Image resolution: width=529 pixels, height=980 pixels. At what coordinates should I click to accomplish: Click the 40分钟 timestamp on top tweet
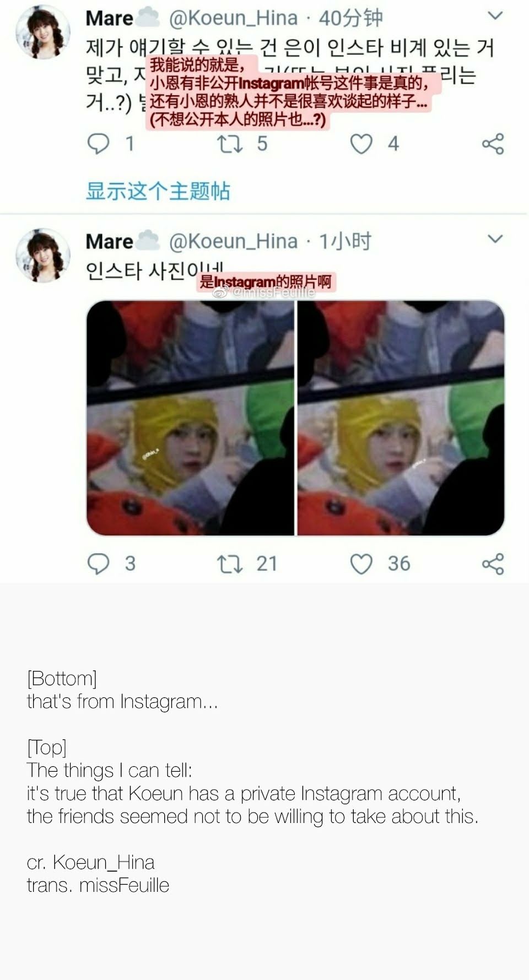[x=350, y=18]
